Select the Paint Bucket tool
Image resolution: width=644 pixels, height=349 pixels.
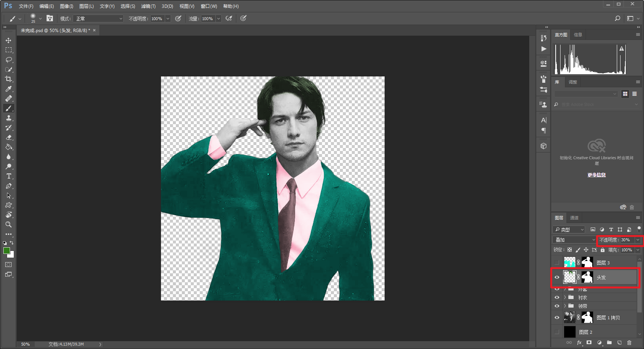click(x=9, y=147)
